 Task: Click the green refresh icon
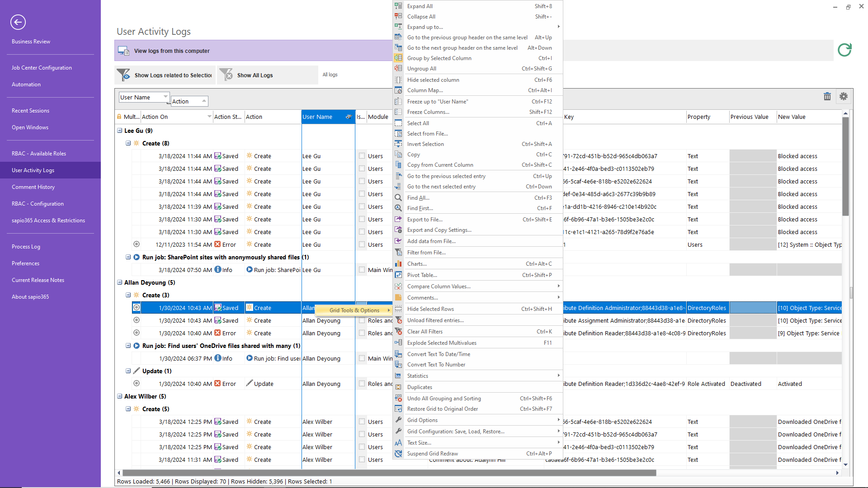pos(844,50)
